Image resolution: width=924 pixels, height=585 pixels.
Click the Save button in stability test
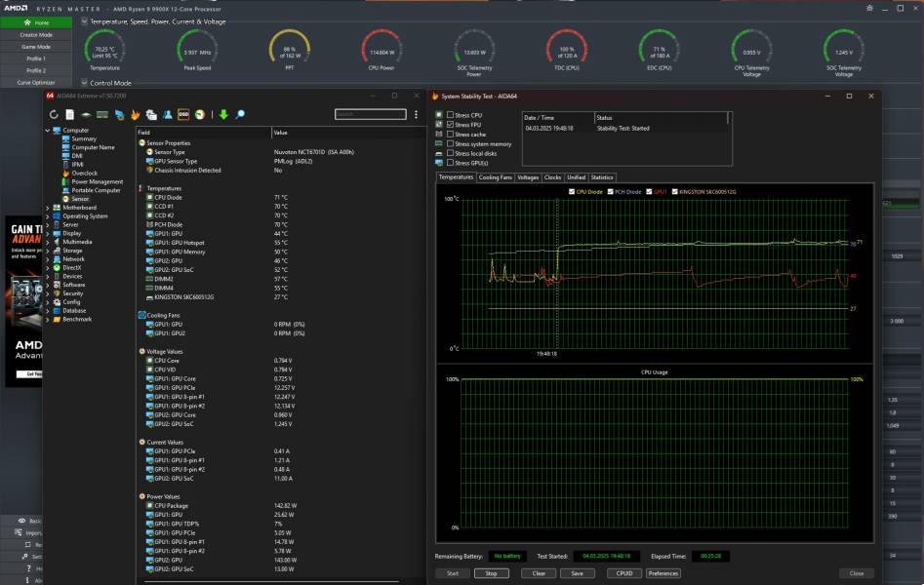click(578, 573)
